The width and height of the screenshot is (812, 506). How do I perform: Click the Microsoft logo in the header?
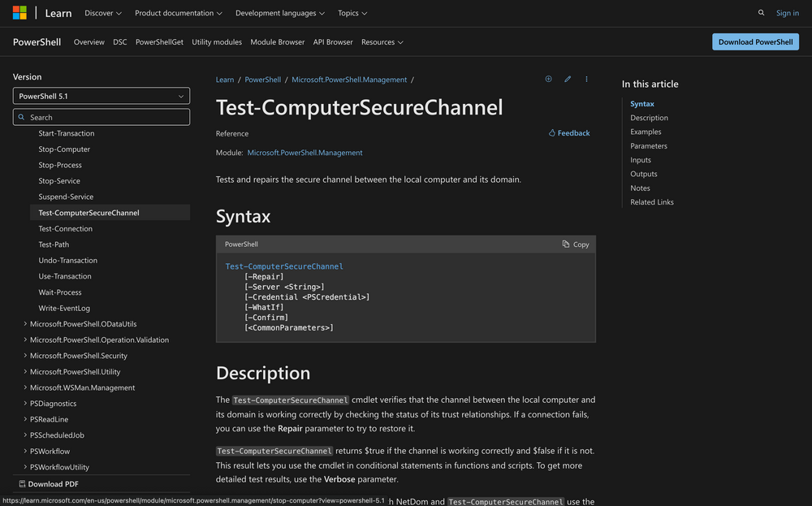point(18,12)
